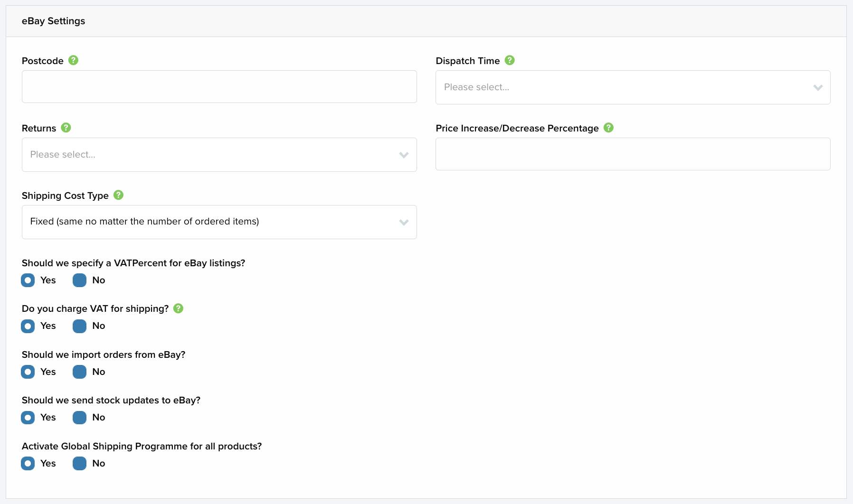
Task: Open the Returns help icon
Action: [x=66, y=128]
